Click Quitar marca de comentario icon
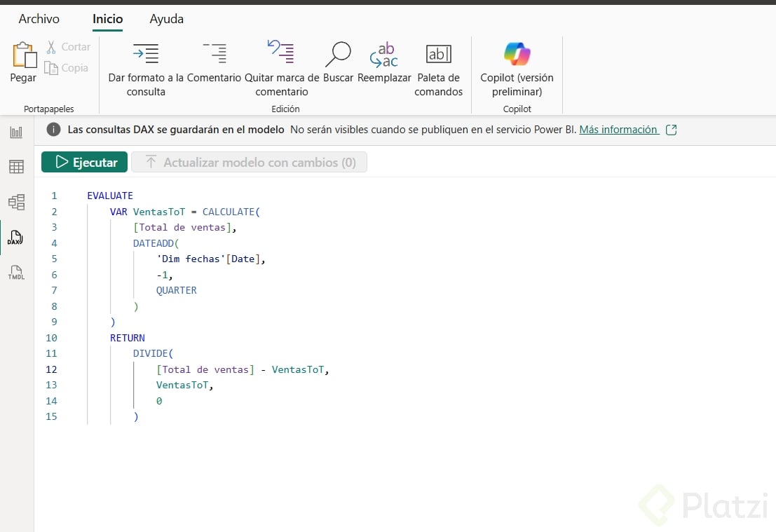This screenshot has width=776, height=532. click(281, 53)
